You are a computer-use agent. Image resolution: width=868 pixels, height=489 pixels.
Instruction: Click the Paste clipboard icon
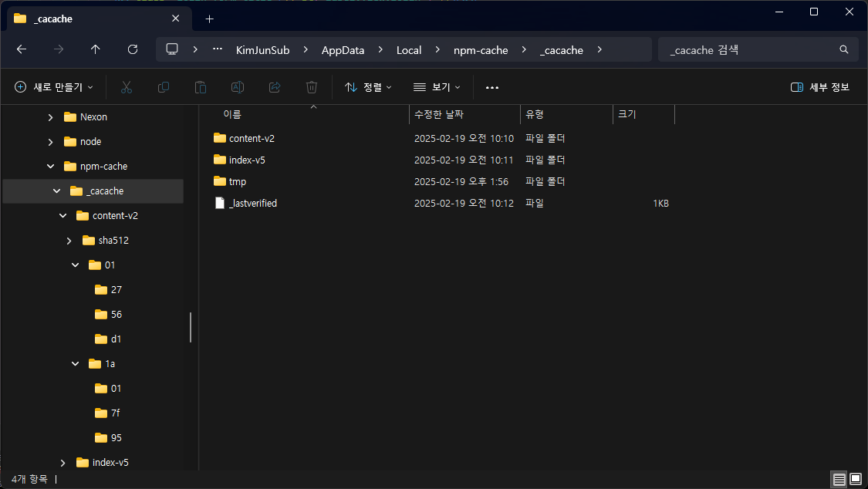pos(201,87)
